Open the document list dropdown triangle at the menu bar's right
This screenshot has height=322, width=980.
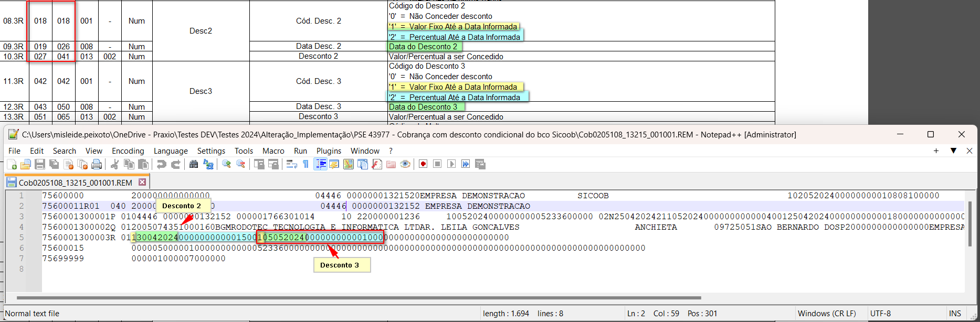pos(954,151)
